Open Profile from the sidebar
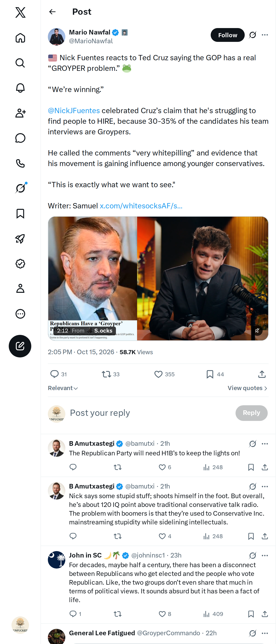This screenshot has width=276, height=644. point(20,288)
